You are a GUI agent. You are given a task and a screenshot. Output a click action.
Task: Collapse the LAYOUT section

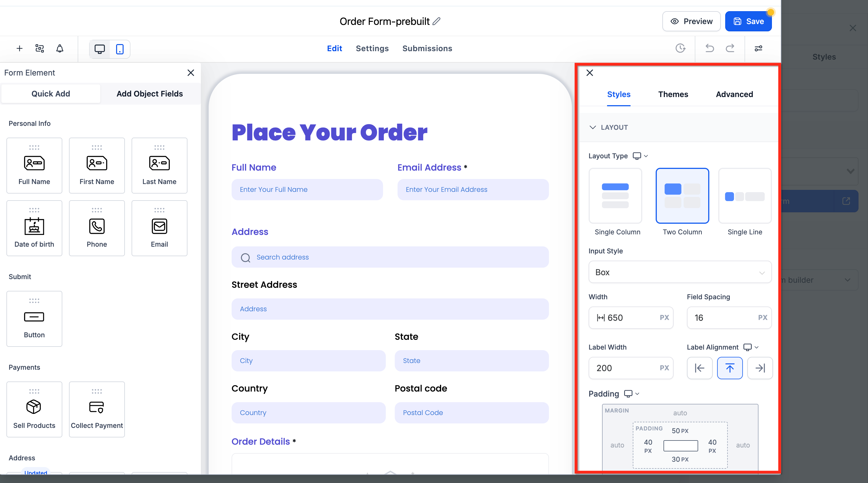[x=592, y=127]
